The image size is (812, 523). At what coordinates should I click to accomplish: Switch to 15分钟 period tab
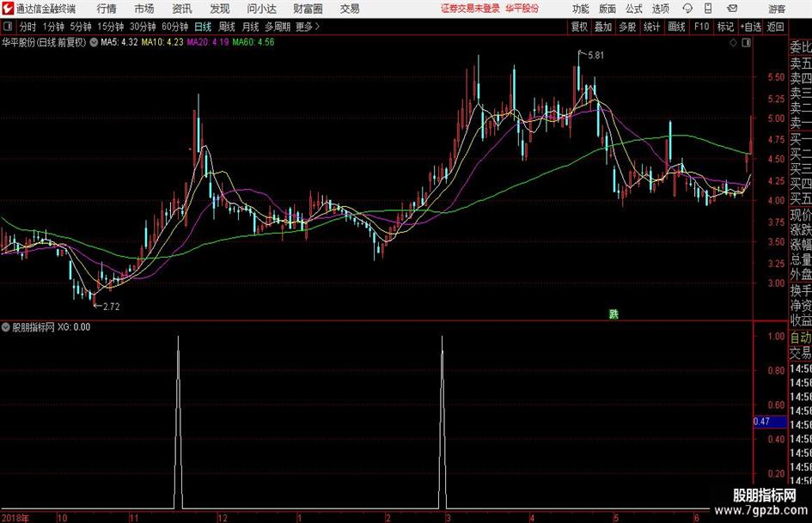point(110,27)
